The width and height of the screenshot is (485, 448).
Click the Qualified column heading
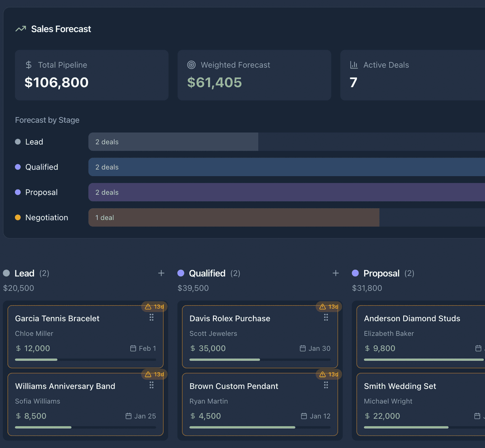[207, 273]
